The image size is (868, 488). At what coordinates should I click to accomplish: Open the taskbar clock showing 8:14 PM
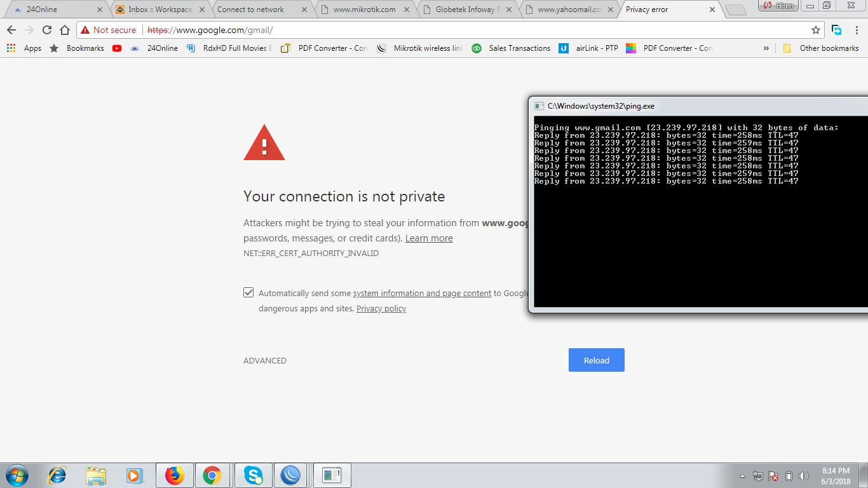pyautogui.click(x=836, y=476)
